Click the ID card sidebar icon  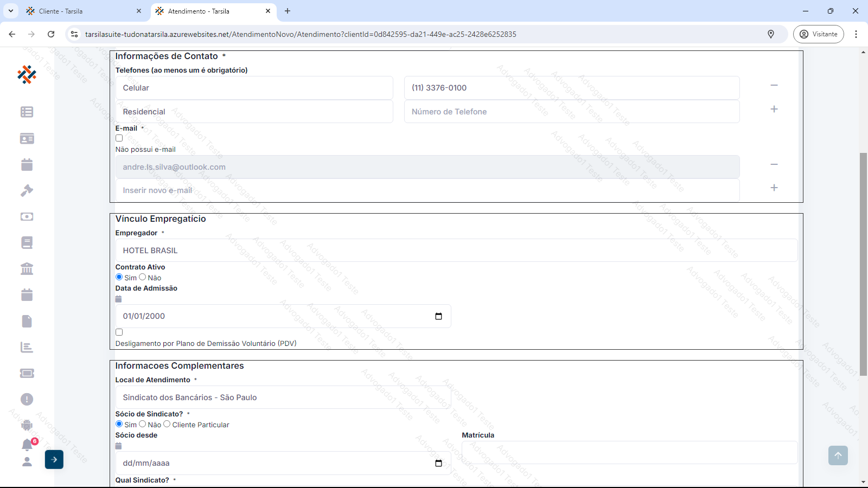[27, 138]
